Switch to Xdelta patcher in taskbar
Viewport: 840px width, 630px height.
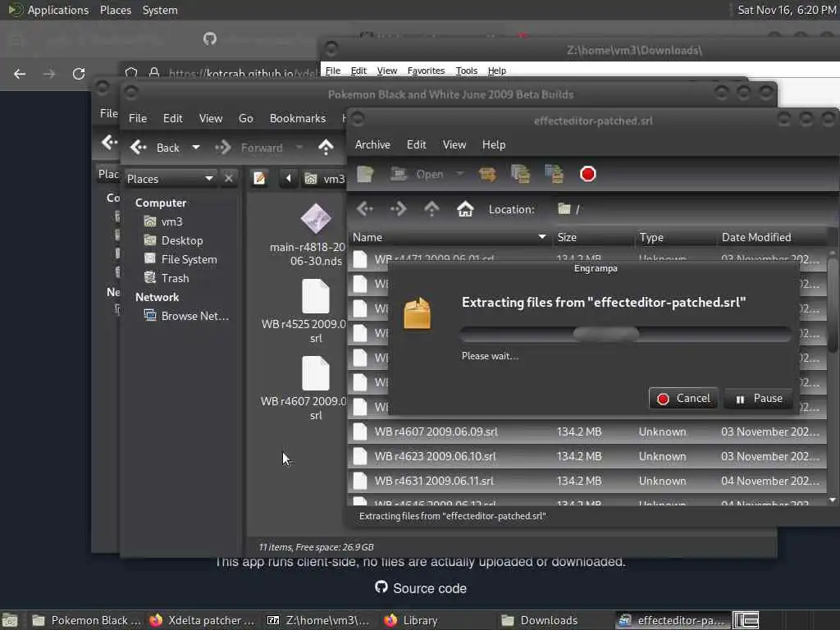[203, 620]
